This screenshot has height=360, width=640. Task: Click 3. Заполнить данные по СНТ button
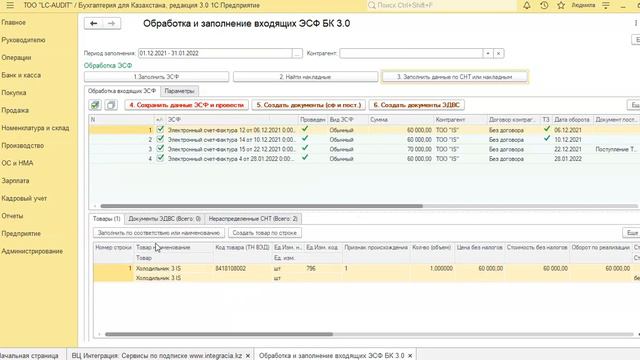pyautogui.click(x=455, y=77)
